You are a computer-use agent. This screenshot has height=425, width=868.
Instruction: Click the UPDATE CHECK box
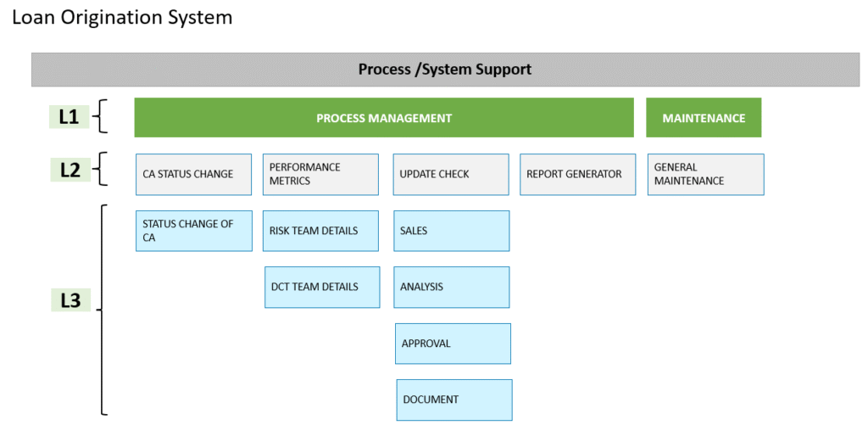click(451, 175)
